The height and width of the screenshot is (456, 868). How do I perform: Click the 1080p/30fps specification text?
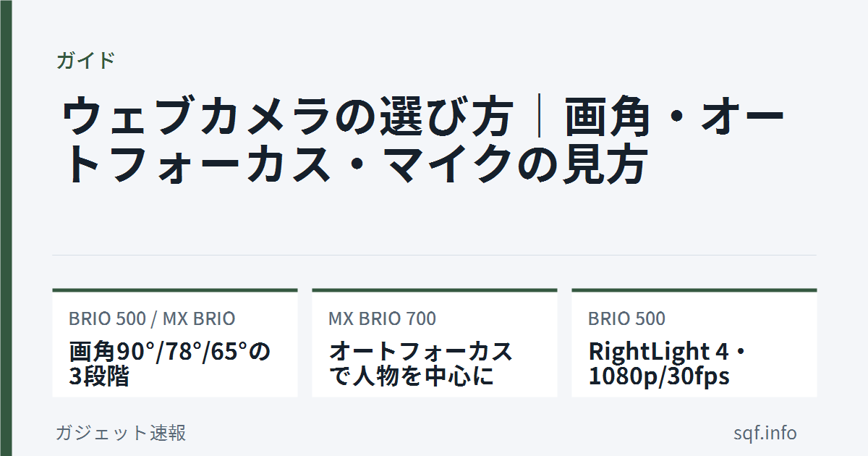pos(659,376)
